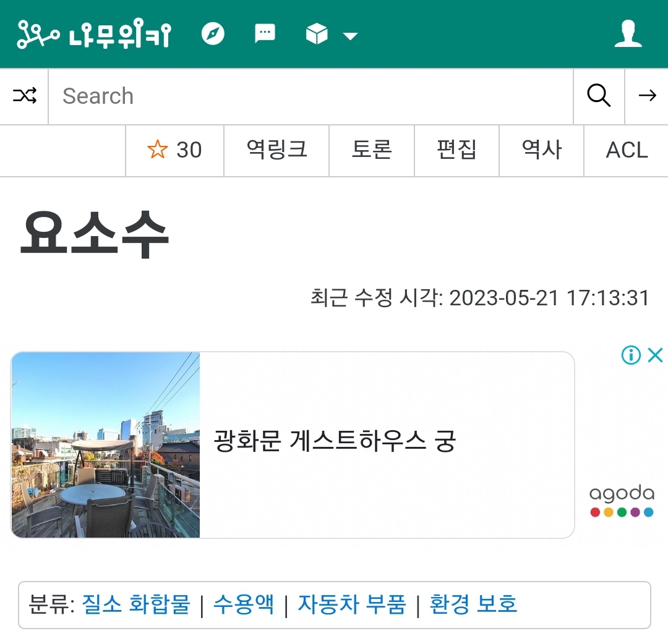Open recent discussions chat bubble icon
Screen dimensions: 668x644
(x=265, y=33)
